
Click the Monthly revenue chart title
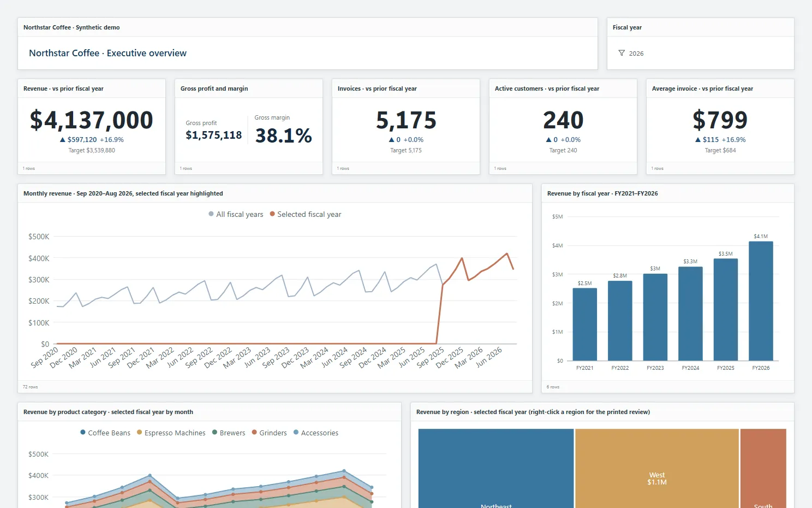123,193
